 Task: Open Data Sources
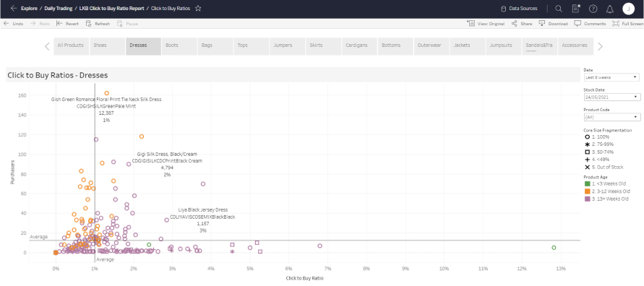coord(519,8)
